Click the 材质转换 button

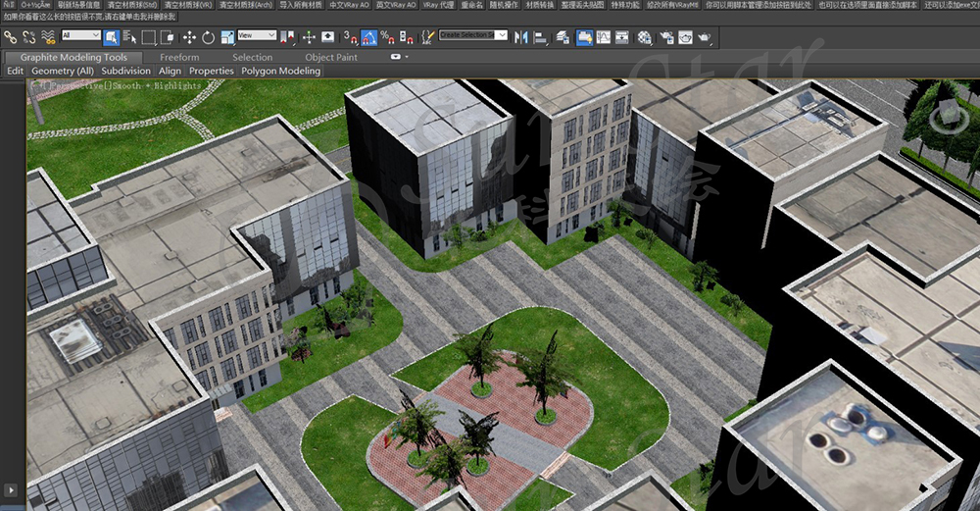(x=539, y=4)
